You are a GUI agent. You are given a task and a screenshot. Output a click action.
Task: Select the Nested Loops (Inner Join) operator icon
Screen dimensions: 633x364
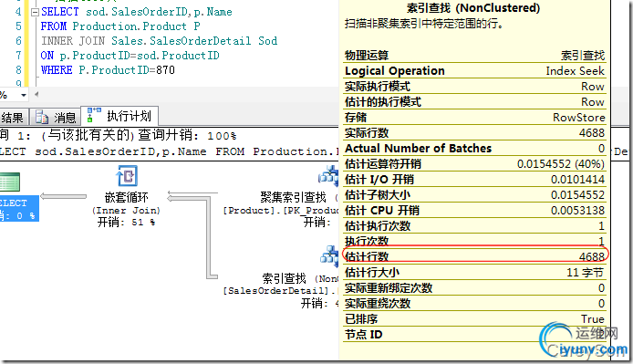click(127, 176)
